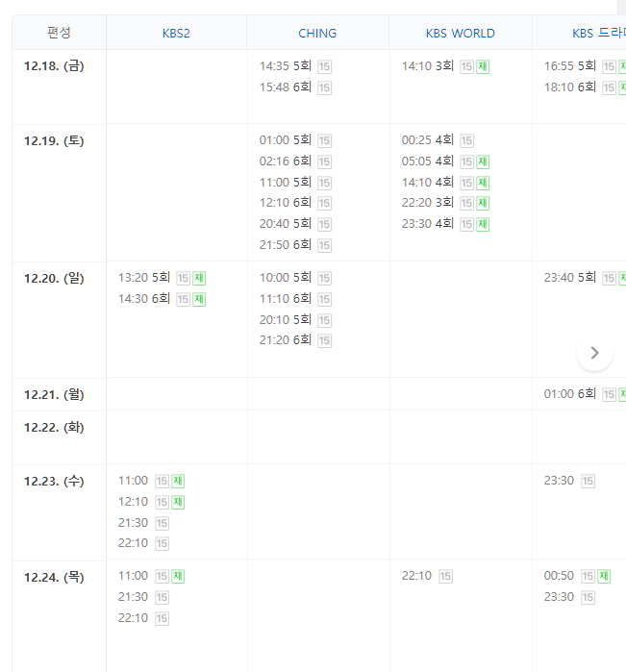
Task: Select the 12.19. (토) date row label
Action: tap(54, 141)
